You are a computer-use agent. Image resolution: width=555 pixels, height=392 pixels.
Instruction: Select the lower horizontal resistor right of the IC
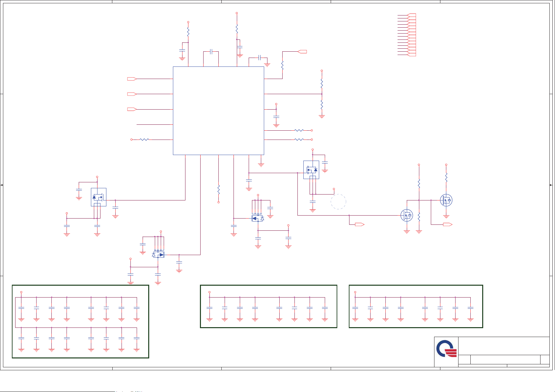[299, 140]
